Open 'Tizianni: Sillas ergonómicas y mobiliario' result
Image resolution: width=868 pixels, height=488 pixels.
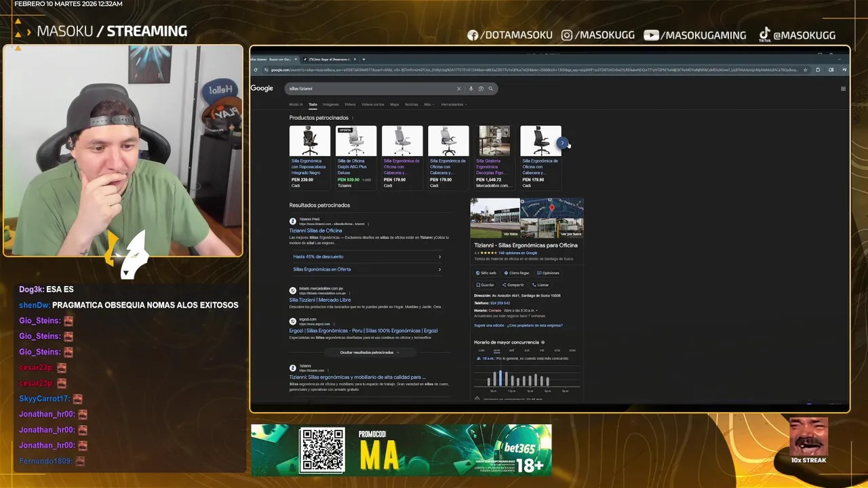(x=357, y=377)
